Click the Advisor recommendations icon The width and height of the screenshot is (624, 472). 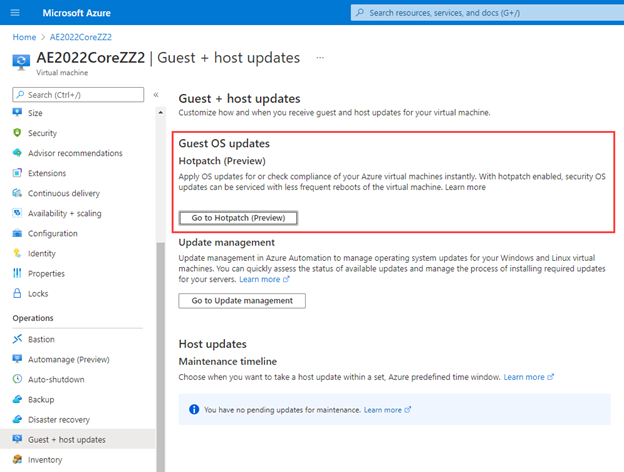coord(18,153)
